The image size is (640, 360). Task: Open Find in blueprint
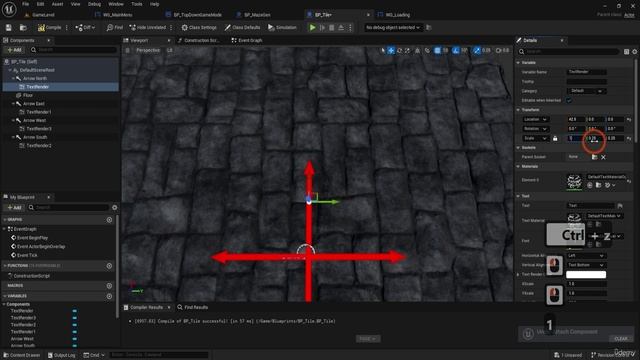tap(115, 28)
